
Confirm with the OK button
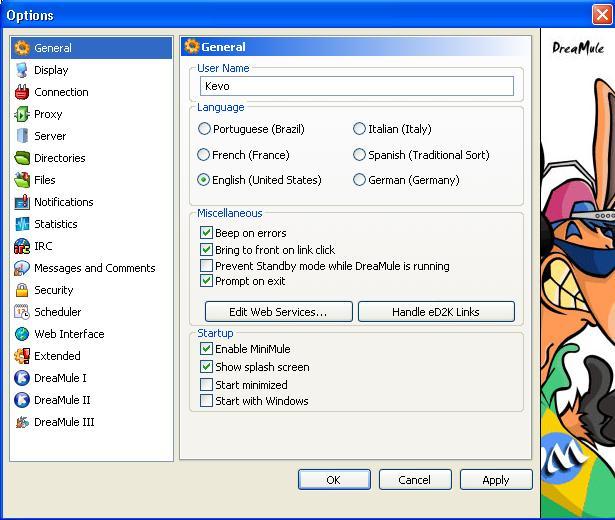click(334, 480)
